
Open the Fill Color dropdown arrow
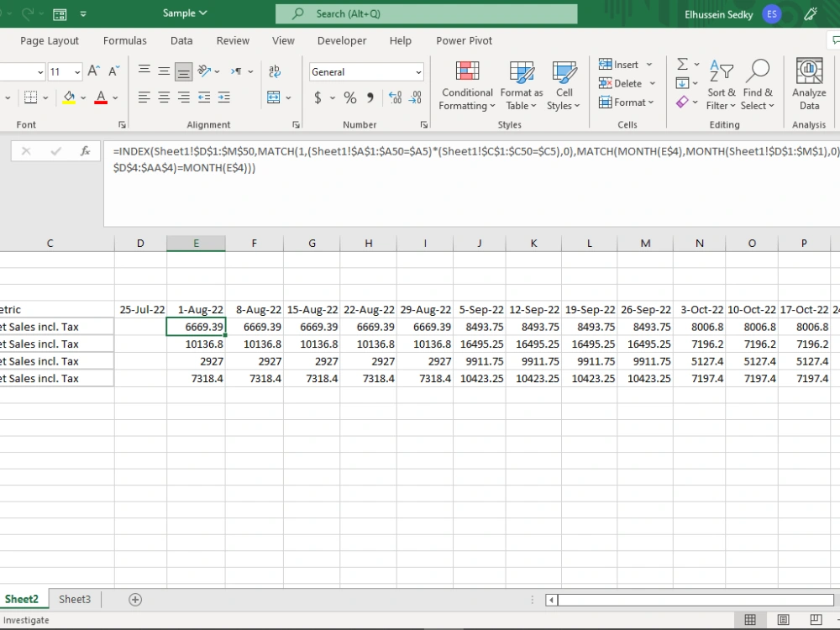pos(81,97)
